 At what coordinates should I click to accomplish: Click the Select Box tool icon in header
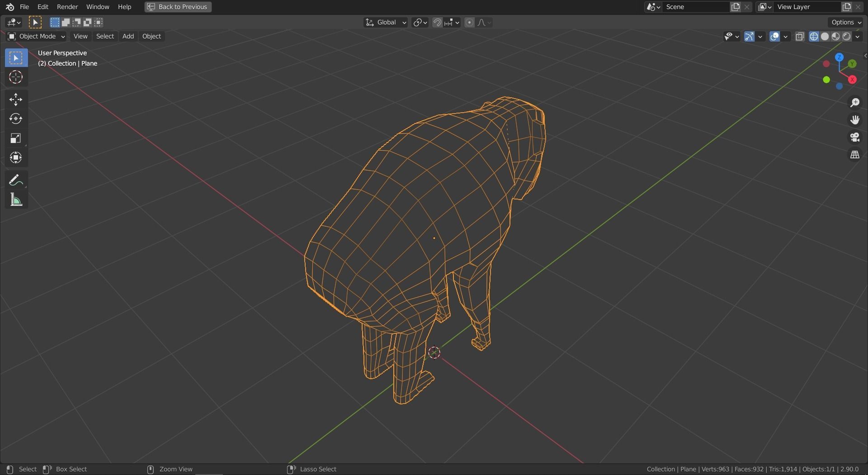(x=35, y=22)
